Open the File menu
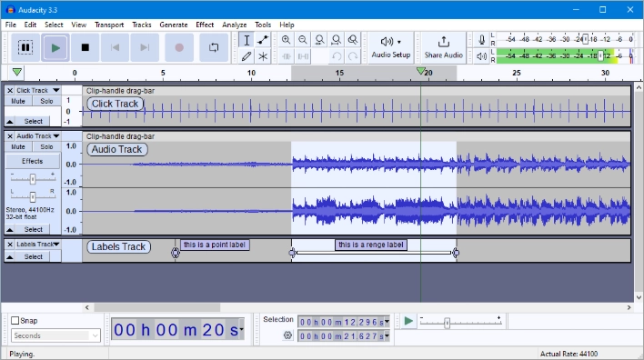644x360 pixels. click(11, 25)
